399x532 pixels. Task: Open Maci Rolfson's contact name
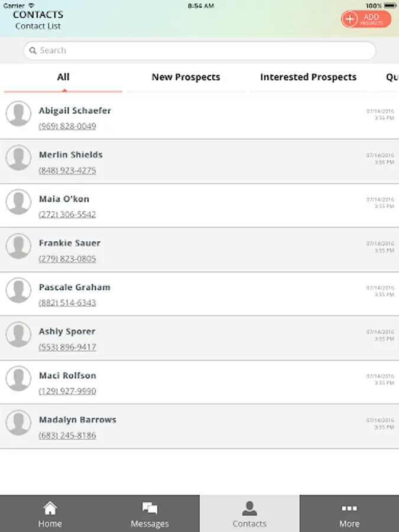click(x=67, y=375)
